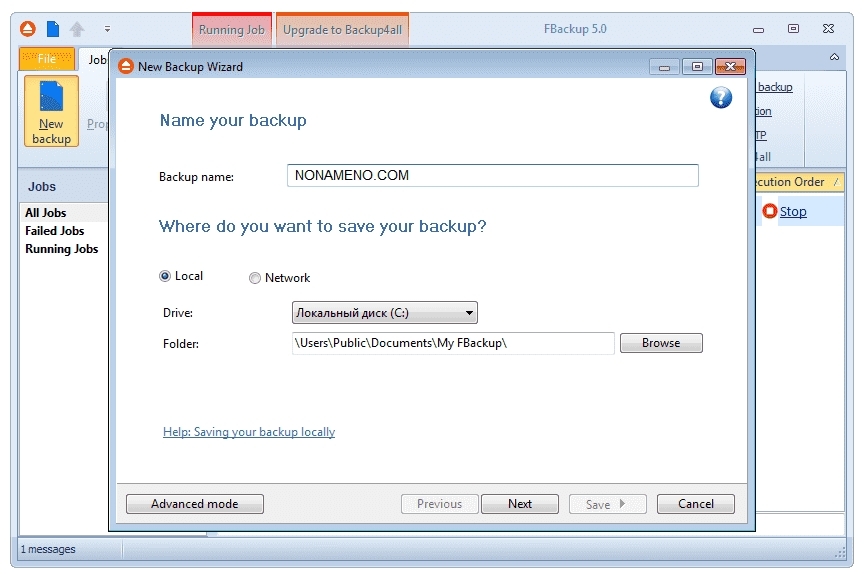Image resolution: width=865 pixels, height=574 pixels.
Task: Open the Upgrade to Backup4all tab
Action: coord(343,30)
